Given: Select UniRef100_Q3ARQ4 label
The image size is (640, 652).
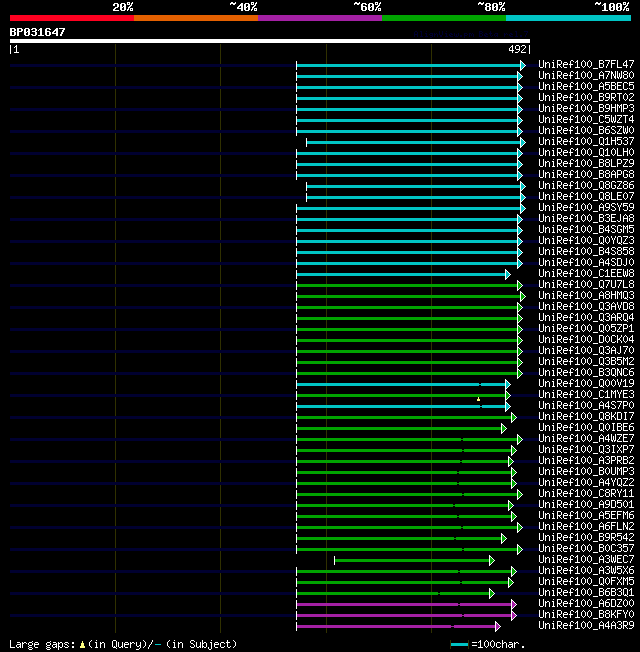Looking at the screenshot, I should [x=586, y=318].
